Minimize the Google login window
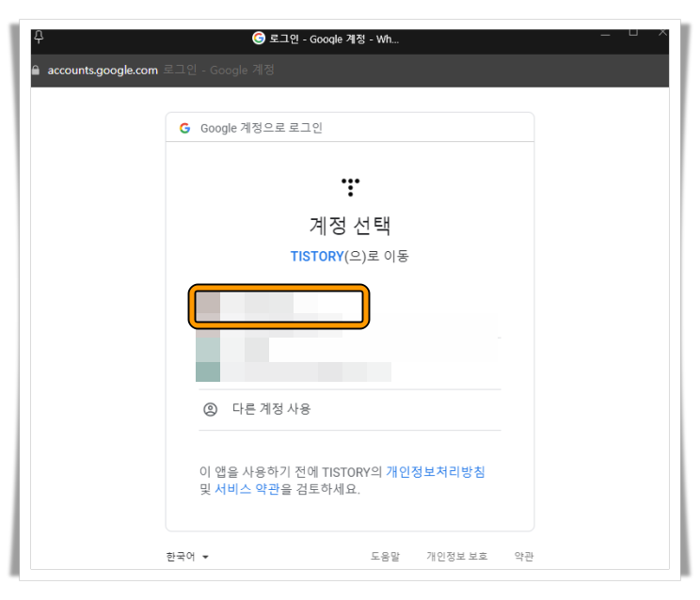The width and height of the screenshot is (700, 600). (x=605, y=35)
